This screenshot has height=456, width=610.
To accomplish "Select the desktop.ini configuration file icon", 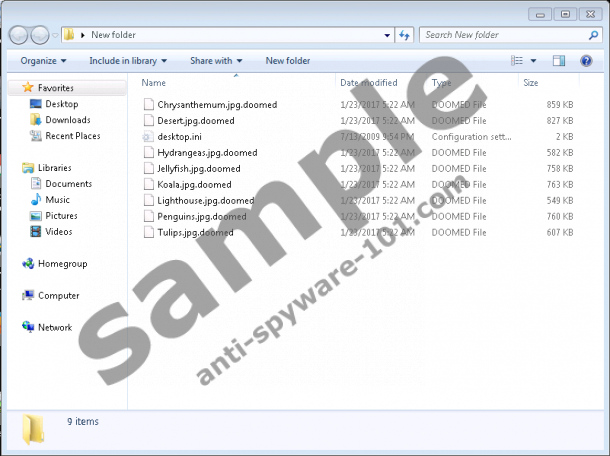I will tap(149, 136).
